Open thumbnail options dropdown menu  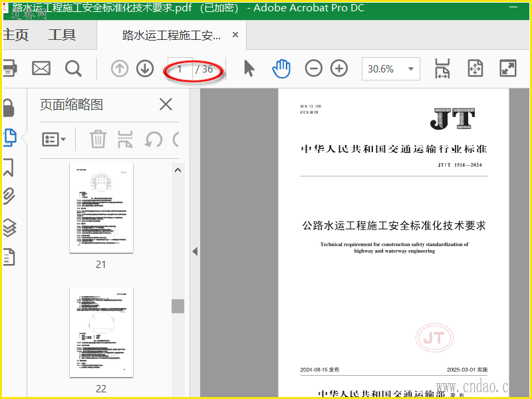coord(54,139)
